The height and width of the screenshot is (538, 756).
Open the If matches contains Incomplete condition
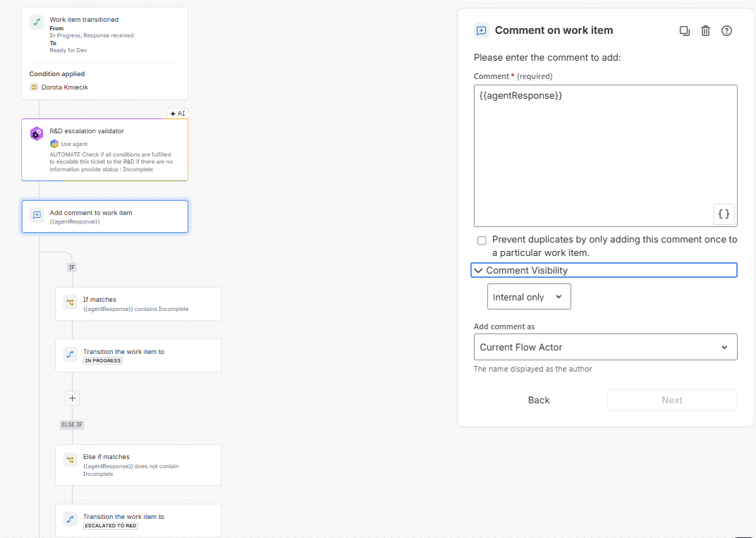click(x=138, y=304)
